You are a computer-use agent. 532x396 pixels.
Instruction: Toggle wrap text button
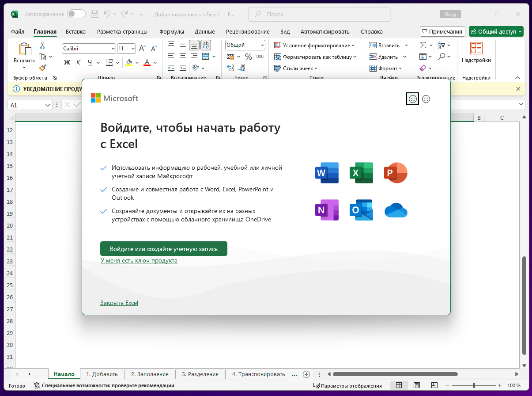206,45
